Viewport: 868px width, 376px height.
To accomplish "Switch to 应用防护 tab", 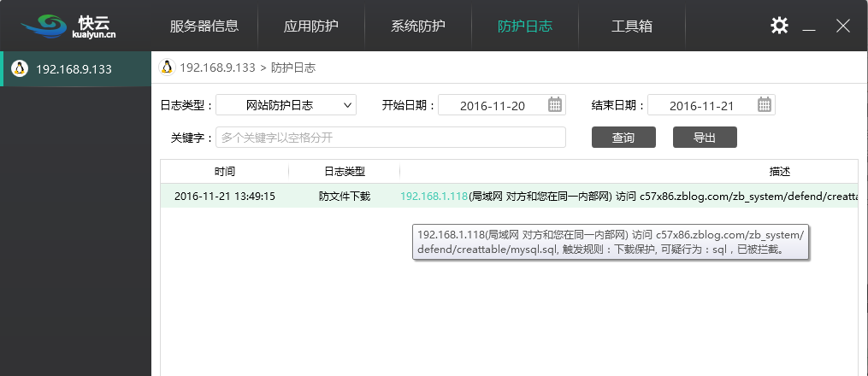I will click(x=311, y=26).
